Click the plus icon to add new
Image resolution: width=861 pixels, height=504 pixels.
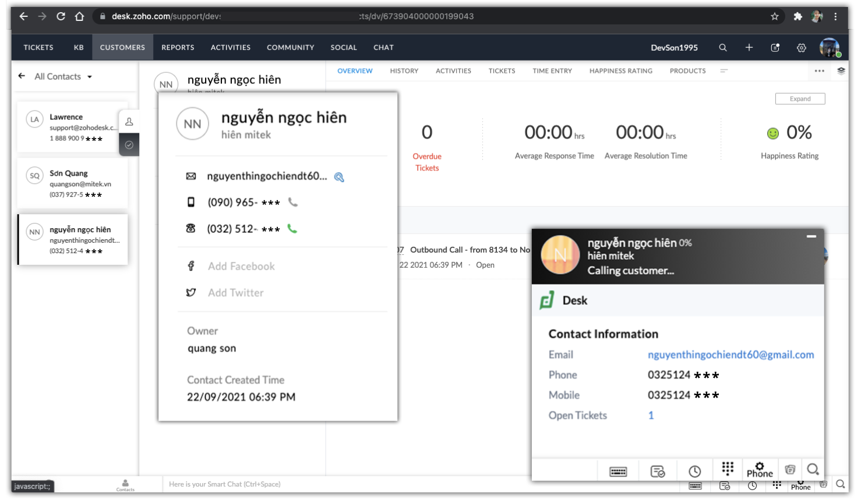click(x=749, y=48)
